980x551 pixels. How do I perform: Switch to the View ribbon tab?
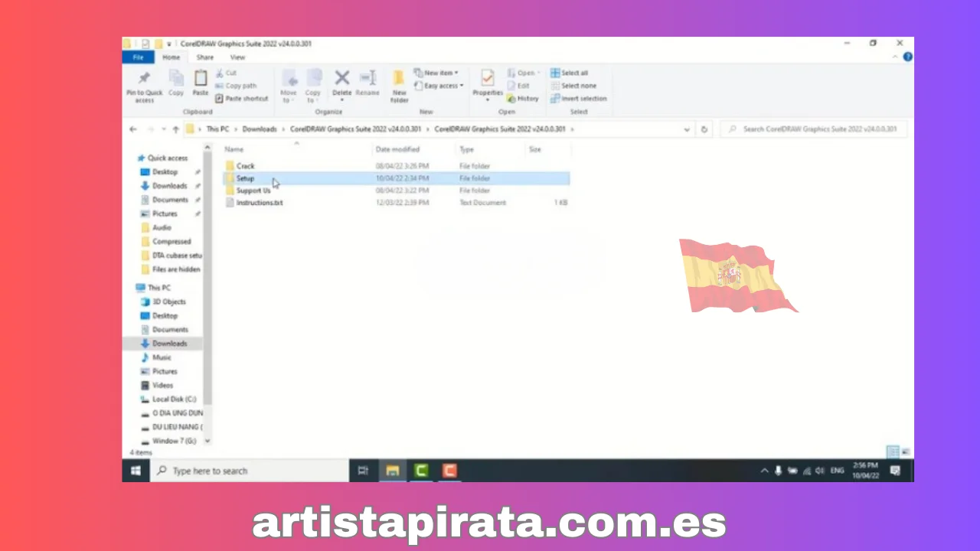(237, 57)
